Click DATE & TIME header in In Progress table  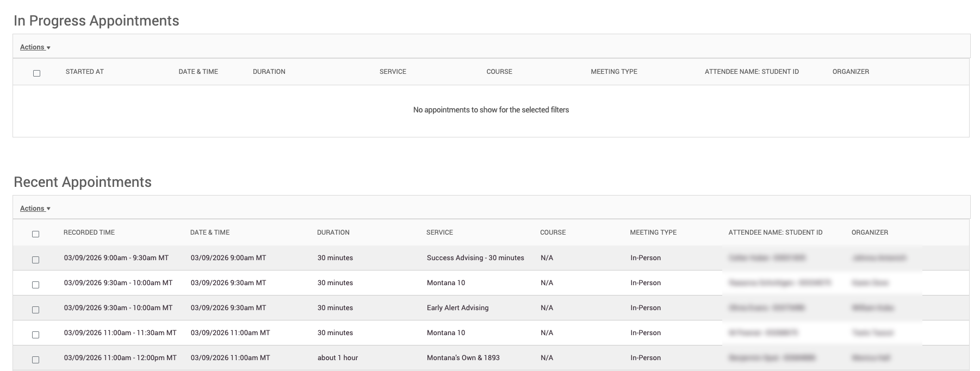(198, 72)
